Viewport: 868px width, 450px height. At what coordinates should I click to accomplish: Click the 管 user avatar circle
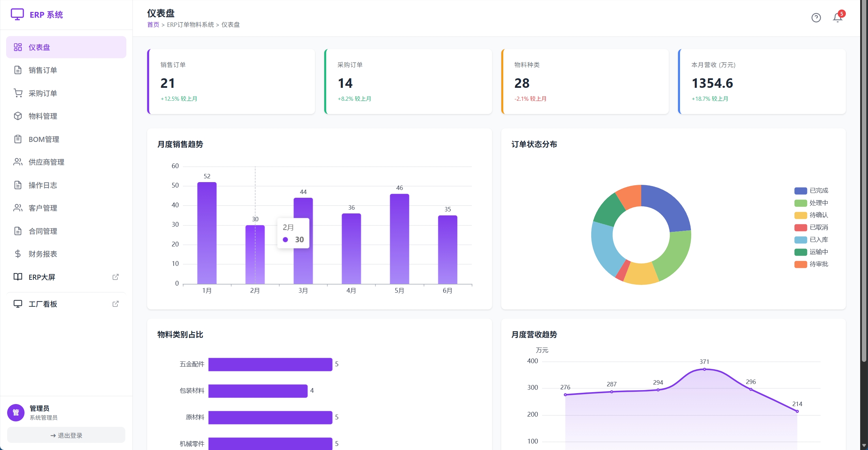pos(16,413)
